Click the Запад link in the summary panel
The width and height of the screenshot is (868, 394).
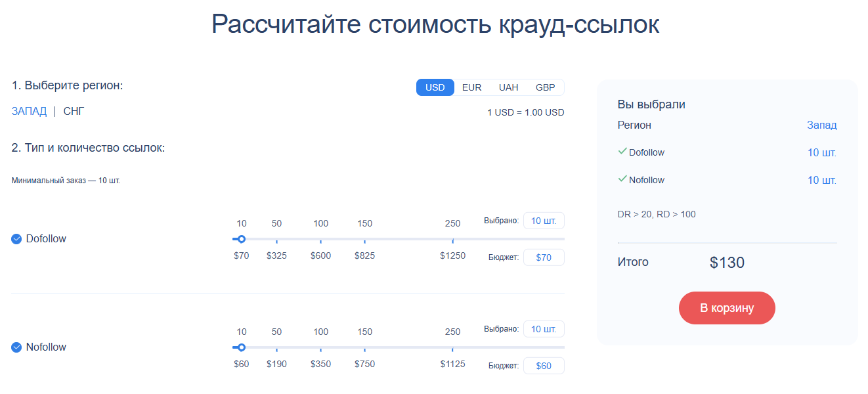822,125
